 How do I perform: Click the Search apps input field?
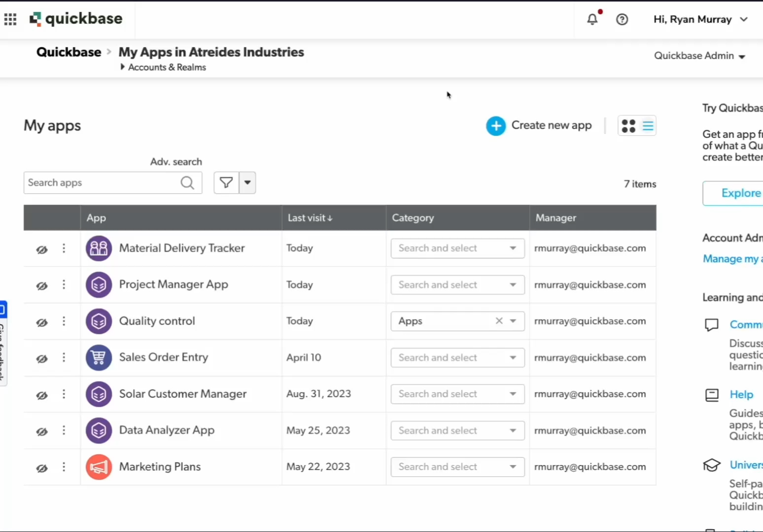103,183
